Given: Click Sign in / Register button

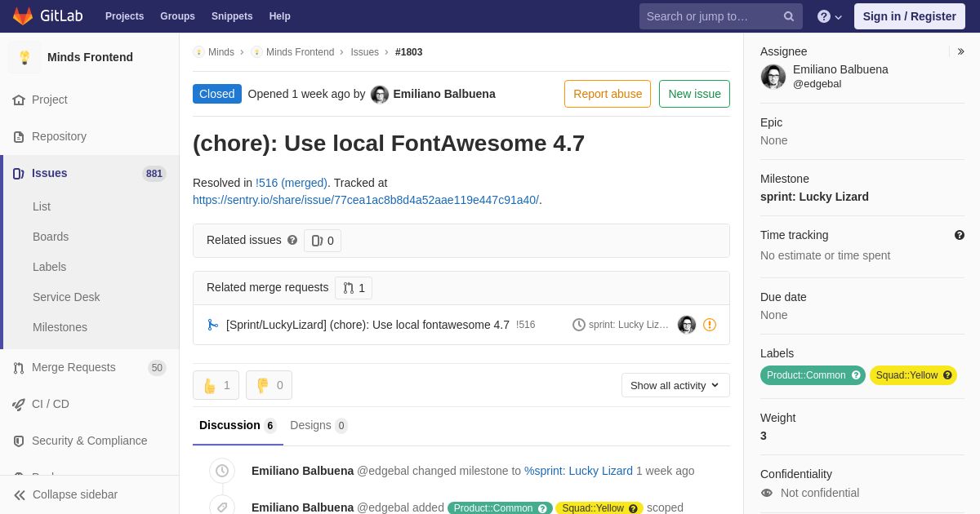Looking at the screenshot, I should 909,16.
